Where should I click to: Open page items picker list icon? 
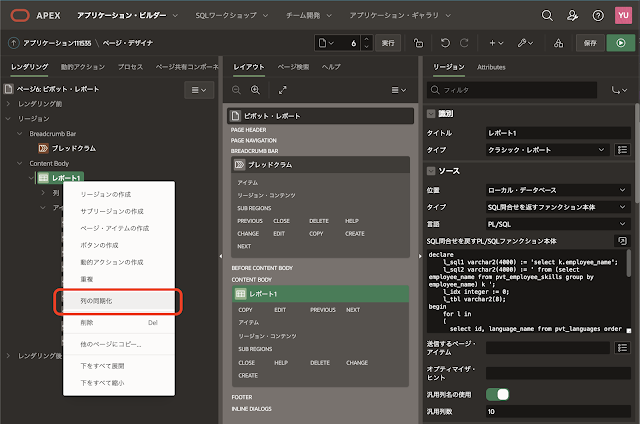point(622,348)
